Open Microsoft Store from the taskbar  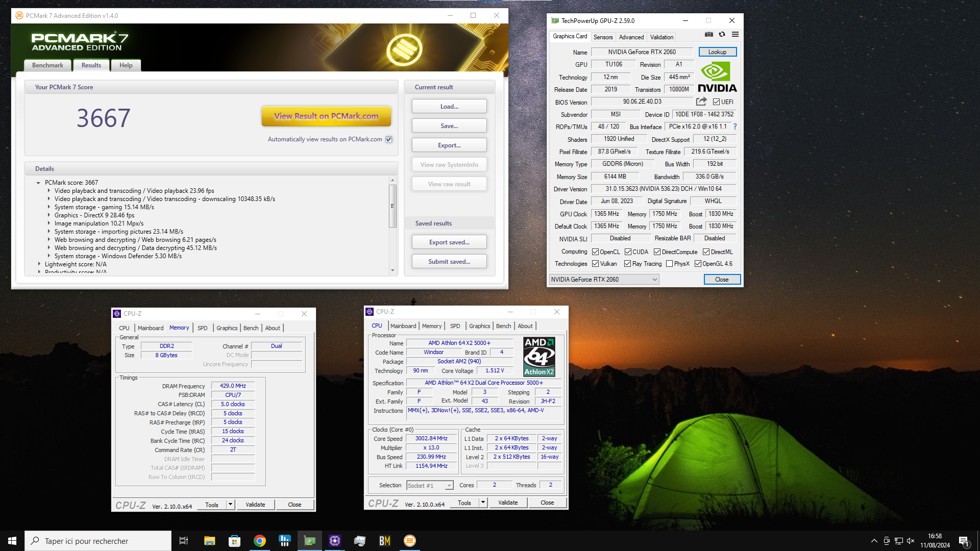(x=234, y=541)
